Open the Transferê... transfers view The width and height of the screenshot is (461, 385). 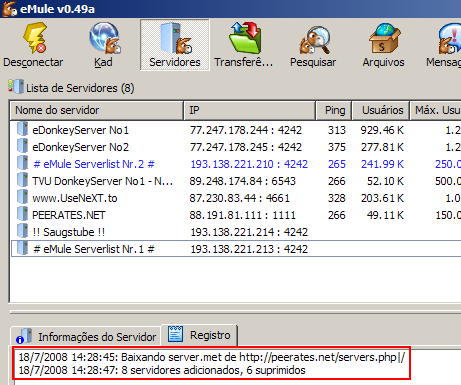point(244,45)
